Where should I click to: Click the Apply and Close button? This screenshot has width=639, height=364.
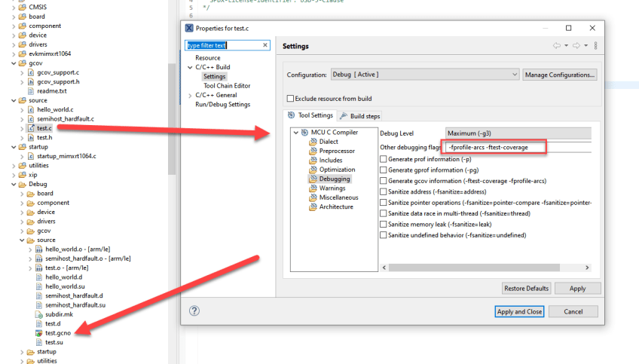pos(519,311)
